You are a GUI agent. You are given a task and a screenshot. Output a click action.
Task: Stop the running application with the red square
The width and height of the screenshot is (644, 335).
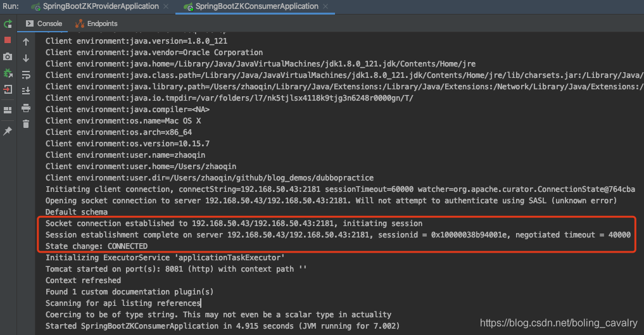pos(8,41)
